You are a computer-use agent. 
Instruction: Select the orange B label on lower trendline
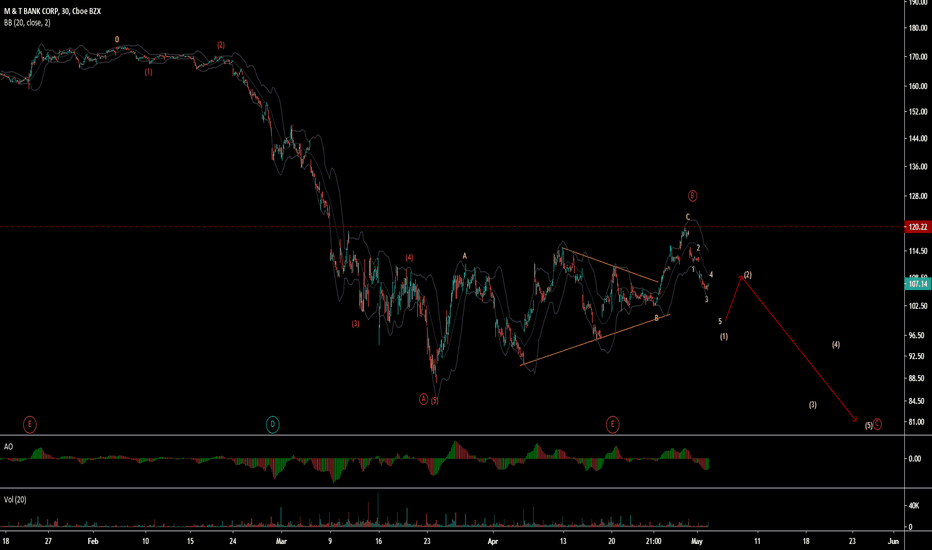click(x=657, y=319)
